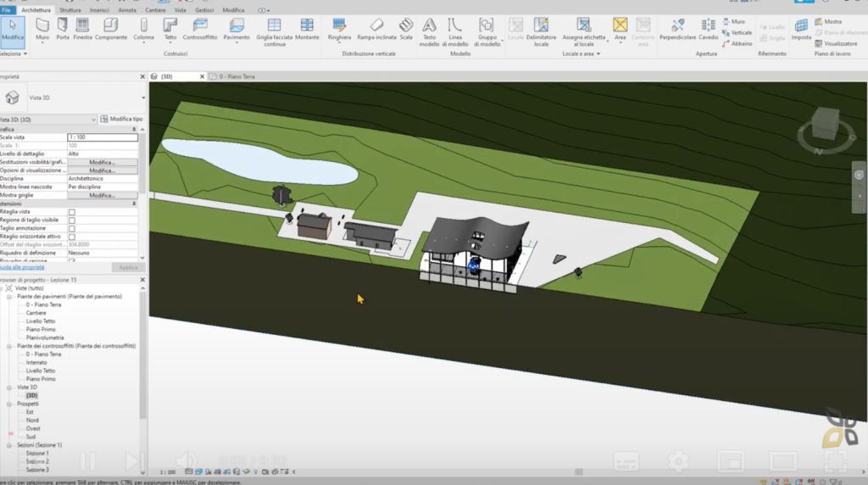
Task: Click the Perpendicolare opening tool
Action: click(x=677, y=29)
